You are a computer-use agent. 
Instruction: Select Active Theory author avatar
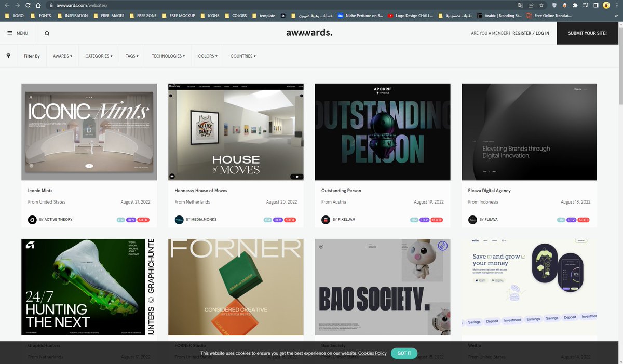[32, 220]
